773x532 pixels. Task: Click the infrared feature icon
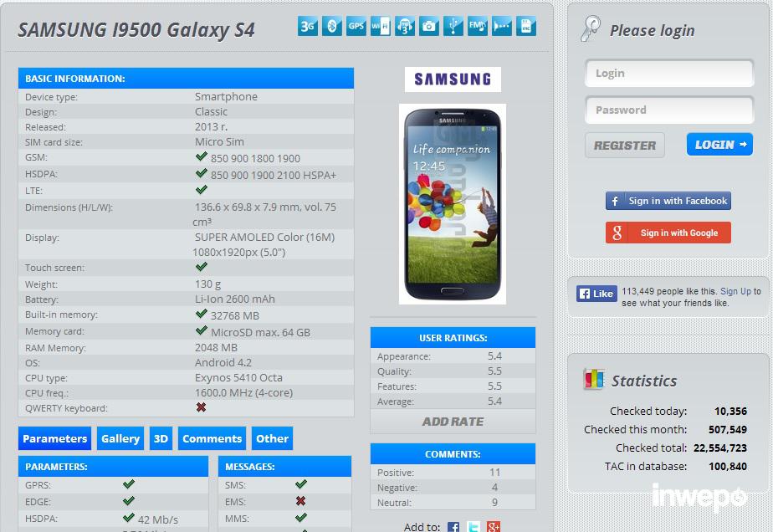502,26
